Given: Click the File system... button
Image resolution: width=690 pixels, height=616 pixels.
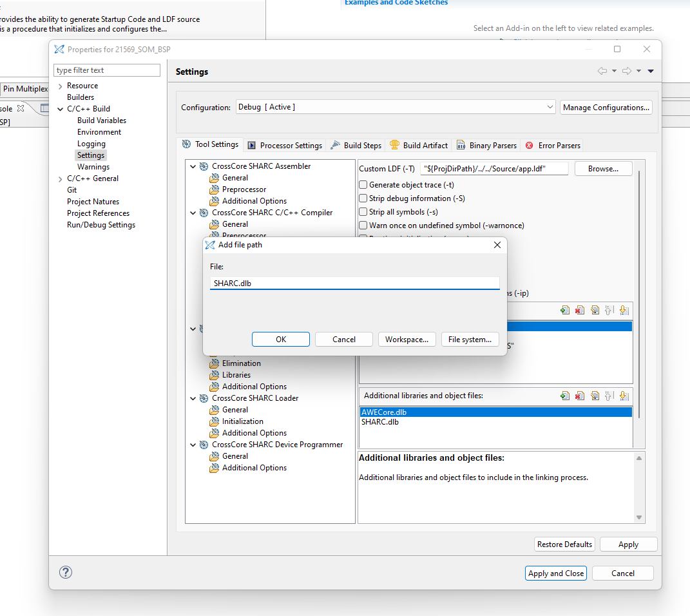Looking at the screenshot, I should [x=470, y=340].
